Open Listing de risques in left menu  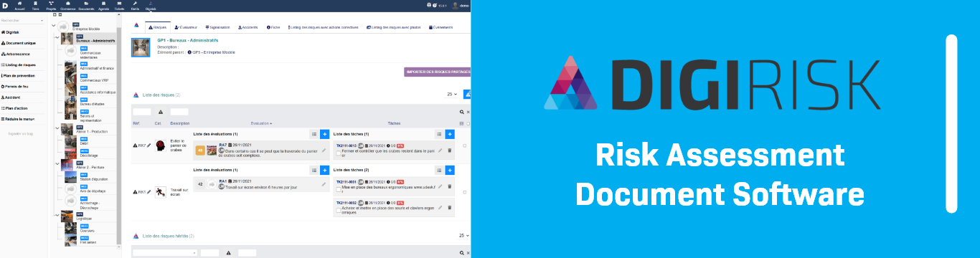19,64
